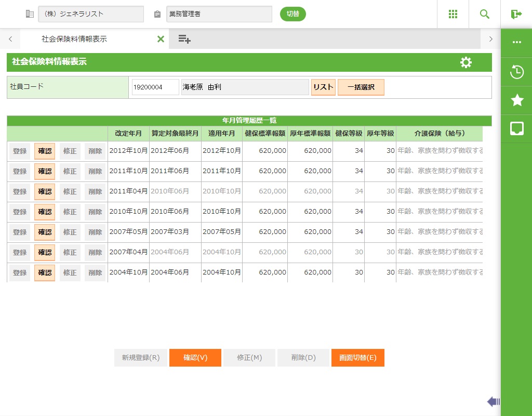Open favorites star icon in sidebar
The image size is (532, 416).
click(517, 100)
